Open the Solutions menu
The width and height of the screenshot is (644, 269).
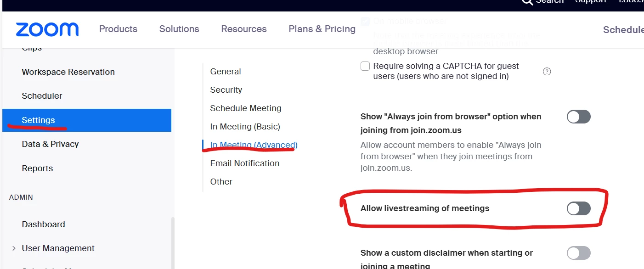point(179,29)
